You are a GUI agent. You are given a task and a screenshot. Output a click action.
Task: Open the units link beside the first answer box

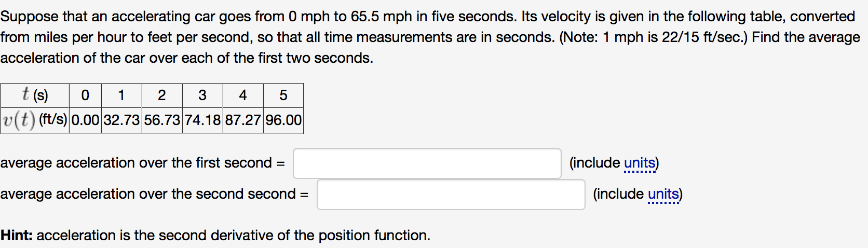point(640,163)
